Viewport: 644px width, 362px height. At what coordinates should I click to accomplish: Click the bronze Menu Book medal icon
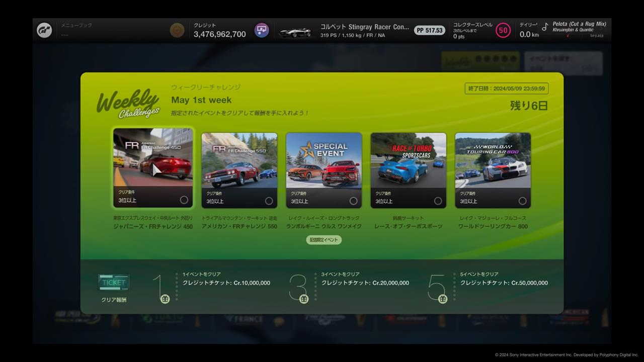[177, 30]
